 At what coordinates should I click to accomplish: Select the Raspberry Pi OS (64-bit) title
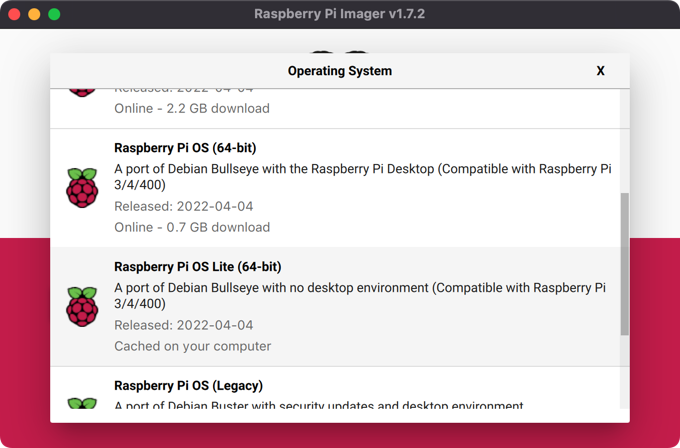185,148
